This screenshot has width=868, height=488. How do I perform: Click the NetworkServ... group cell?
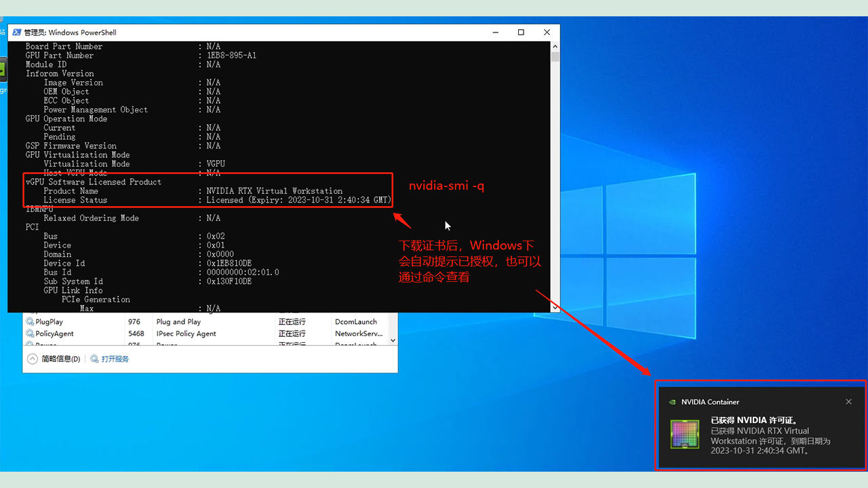[359, 333]
